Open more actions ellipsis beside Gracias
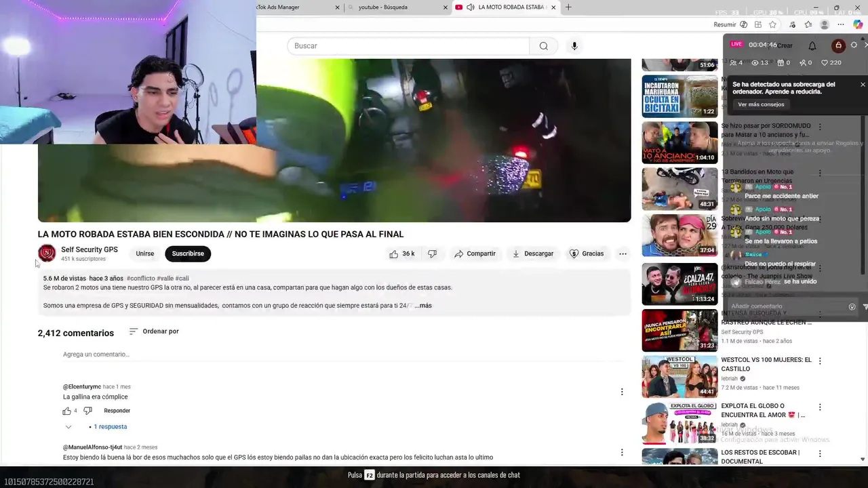This screenshot has width=868, height=488. click(623, 253)
